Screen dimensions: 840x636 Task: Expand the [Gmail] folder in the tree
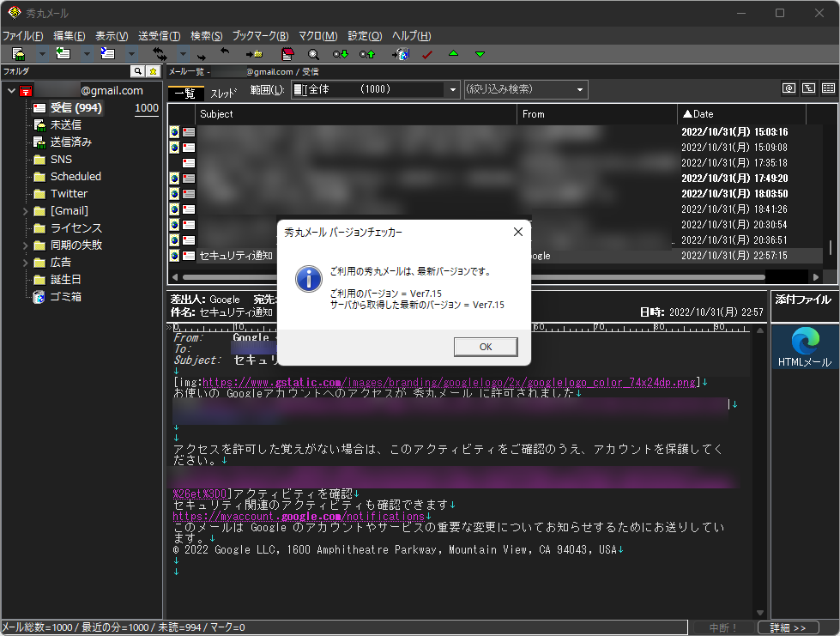pos(26,210)
